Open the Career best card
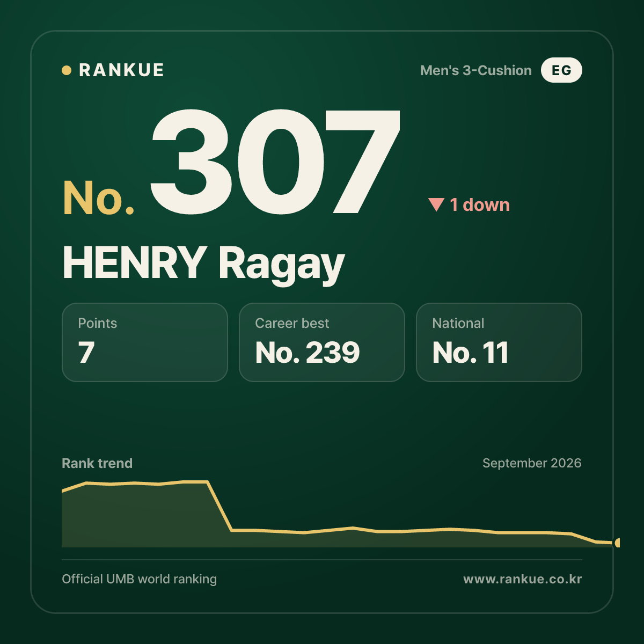Viewport: 644px width, 644px height. pos(322,342)
